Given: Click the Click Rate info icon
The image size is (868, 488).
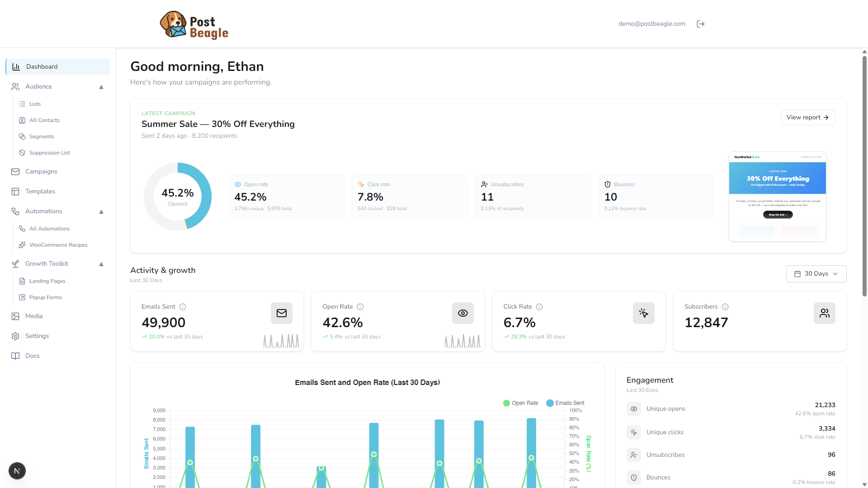Looking at the screenshot, I should 539,307.
